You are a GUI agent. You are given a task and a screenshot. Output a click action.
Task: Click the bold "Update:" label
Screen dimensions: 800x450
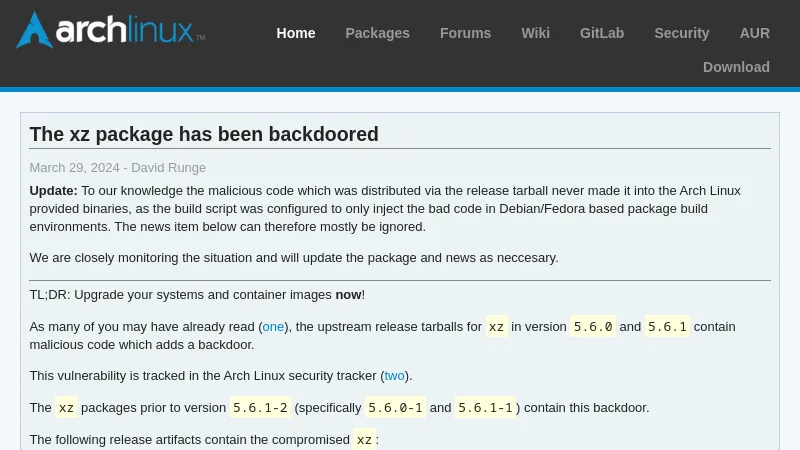pyautogui.click(x=53, y=191)
